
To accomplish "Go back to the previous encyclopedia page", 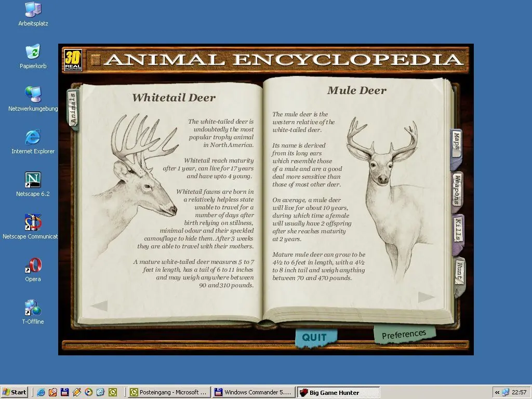I will [99, 305].
